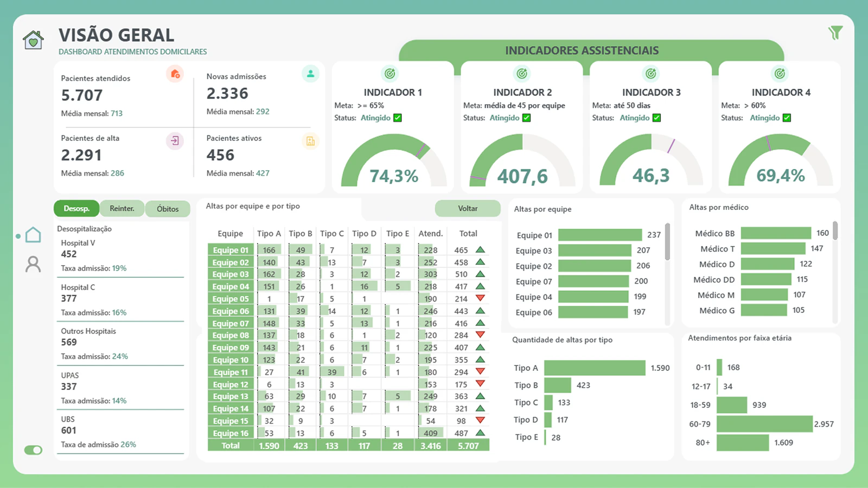Click the Total row grand total 5.707
Image resolution: width=868 pixels, height=488 pixels.
[468, 446]
